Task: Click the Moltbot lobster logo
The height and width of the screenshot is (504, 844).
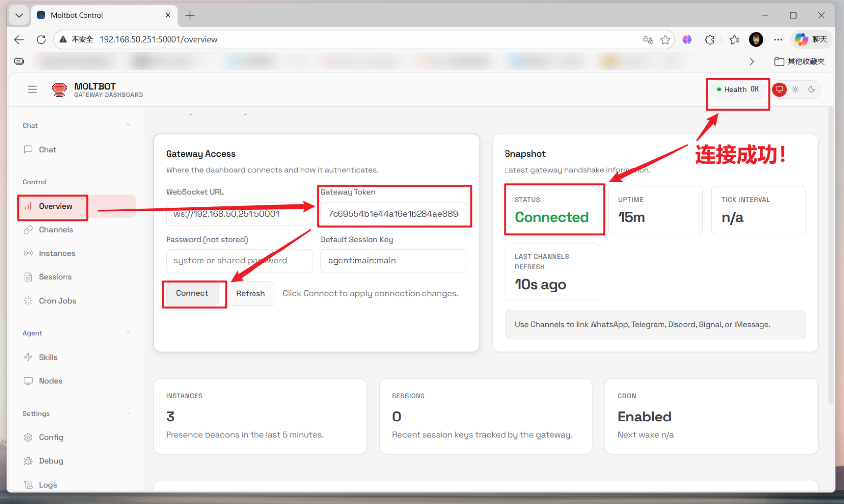Action: pos(59,89)
